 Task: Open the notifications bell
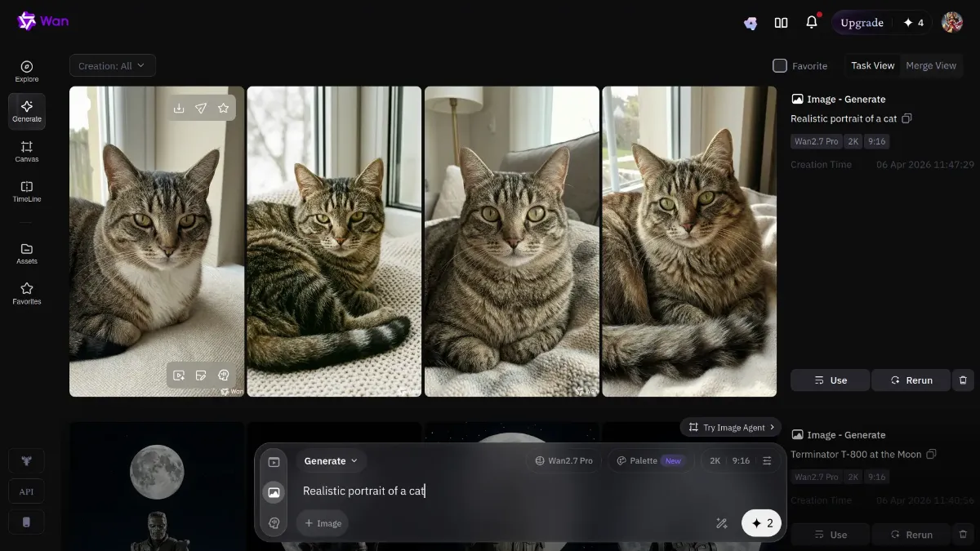click(811, 23)
